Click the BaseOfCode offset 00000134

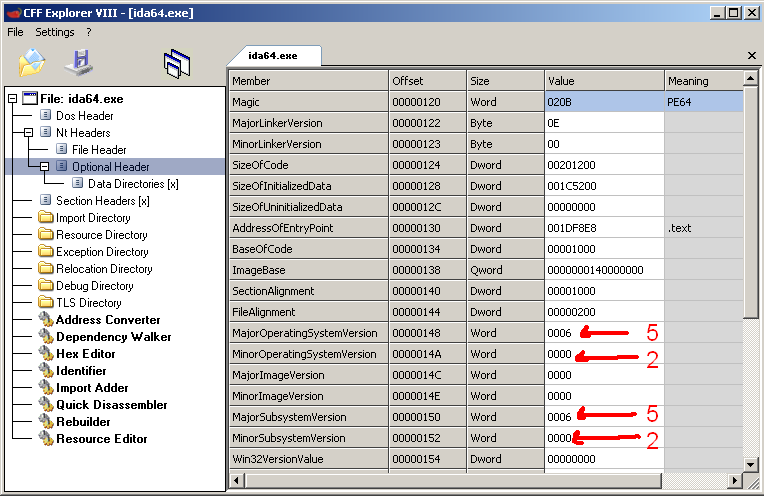[x=428, y=248]
